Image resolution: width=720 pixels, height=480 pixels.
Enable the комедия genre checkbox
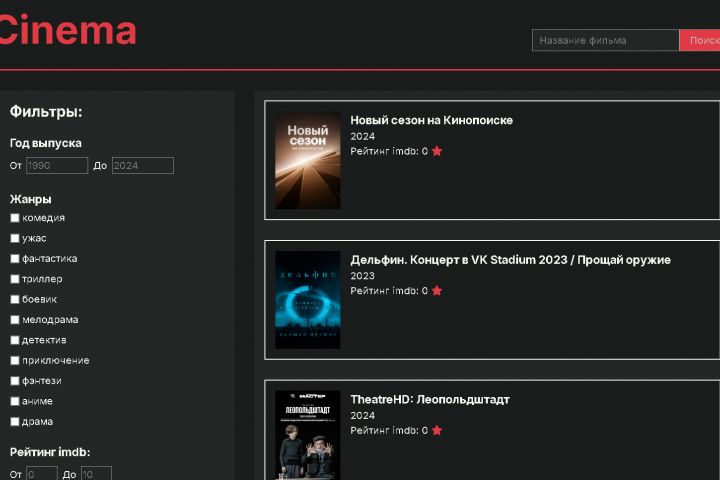click(15, 218)
